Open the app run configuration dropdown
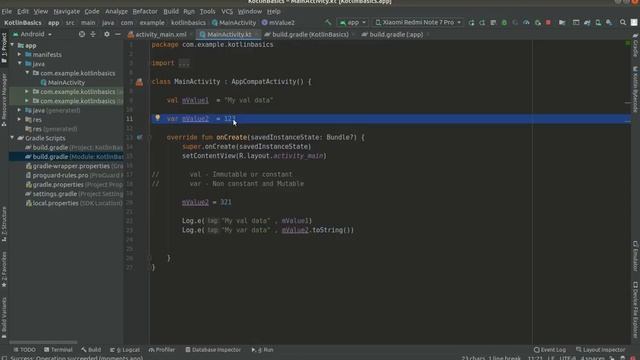The width and height of the screenshot is (640, 360). coord(353,22)
